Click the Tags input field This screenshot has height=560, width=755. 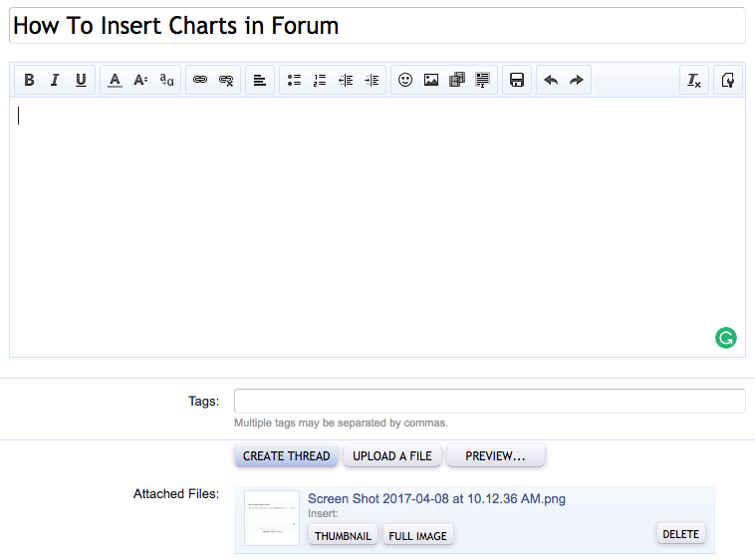(489, 402)
